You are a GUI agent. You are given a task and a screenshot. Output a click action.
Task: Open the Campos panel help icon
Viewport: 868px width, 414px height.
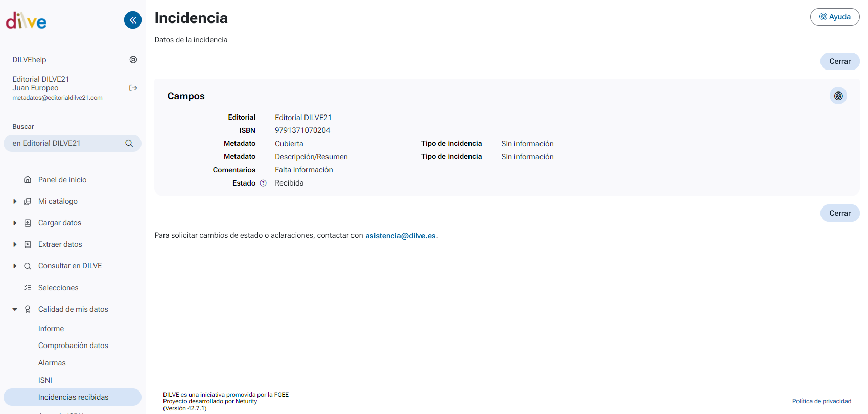click(838, 96)
